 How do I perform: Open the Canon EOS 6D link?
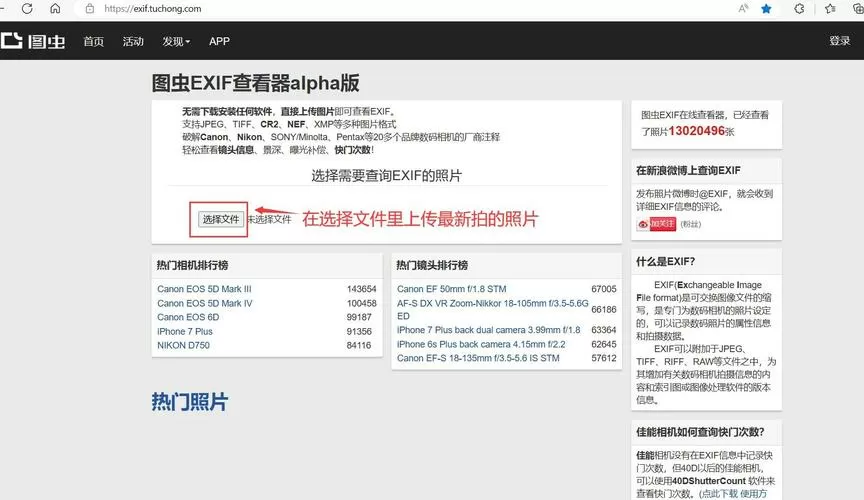[x=188, y=317]
